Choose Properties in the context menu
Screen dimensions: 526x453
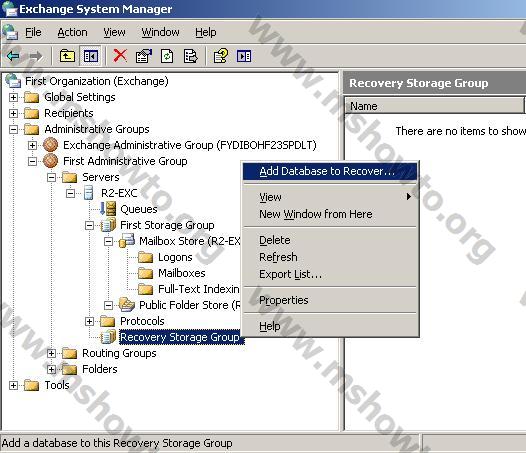coord(330,300)
